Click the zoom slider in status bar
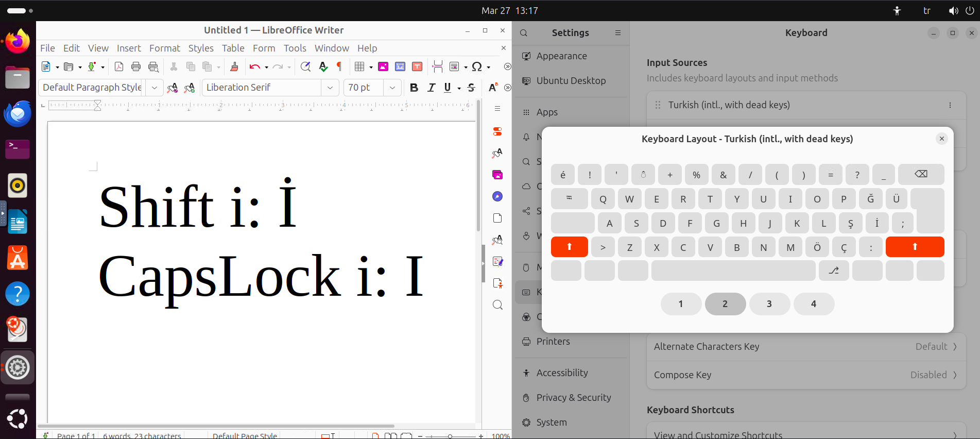This screenshot has width=980, height=439. (x=450, y=436)
